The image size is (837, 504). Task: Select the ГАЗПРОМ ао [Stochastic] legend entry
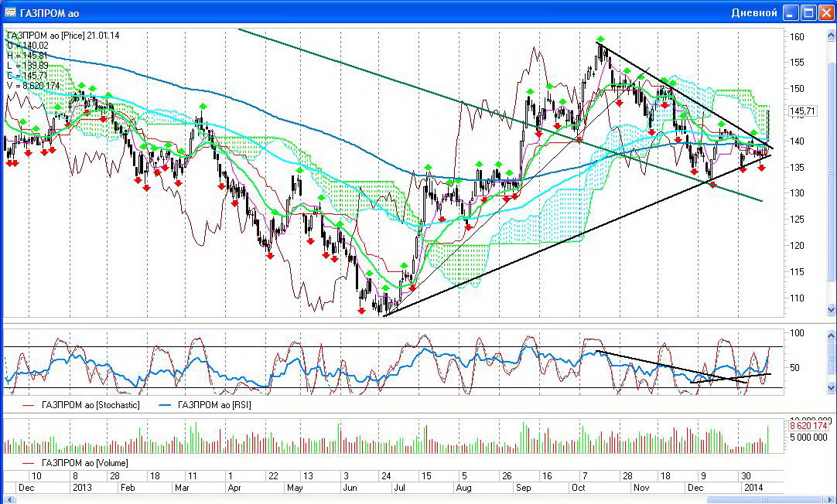(x=80, y=405)
